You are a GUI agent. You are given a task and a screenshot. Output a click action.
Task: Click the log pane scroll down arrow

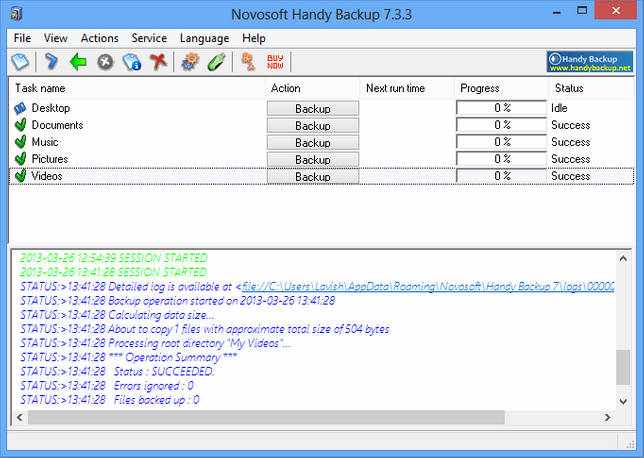click(x=623, y=401)
